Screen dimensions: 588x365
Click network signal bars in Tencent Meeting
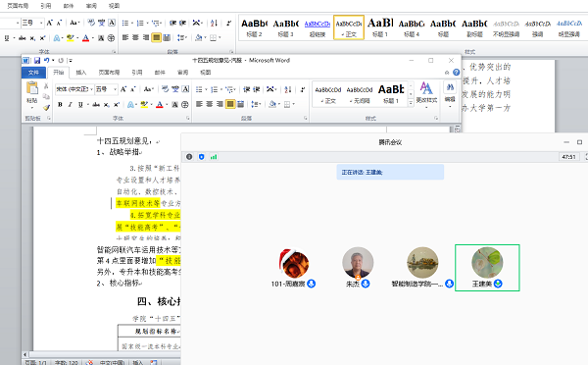[x=214, y=157]
